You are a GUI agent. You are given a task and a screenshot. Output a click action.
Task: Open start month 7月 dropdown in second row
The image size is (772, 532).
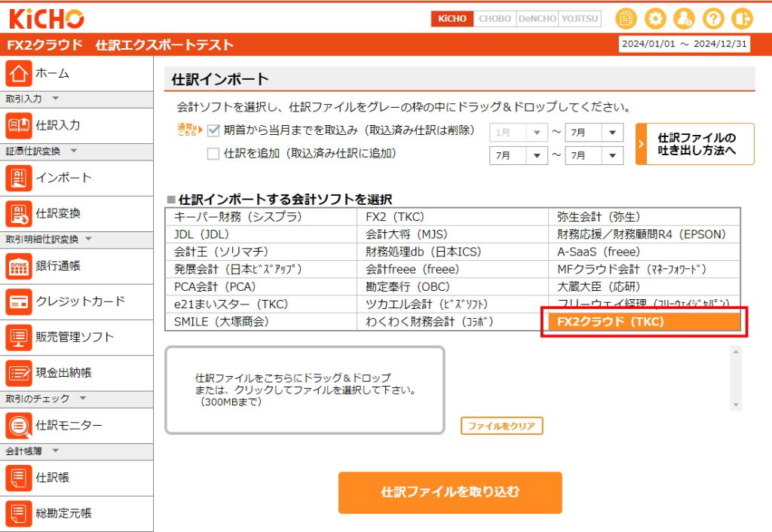pyautogui.click(x=519, y=155)
